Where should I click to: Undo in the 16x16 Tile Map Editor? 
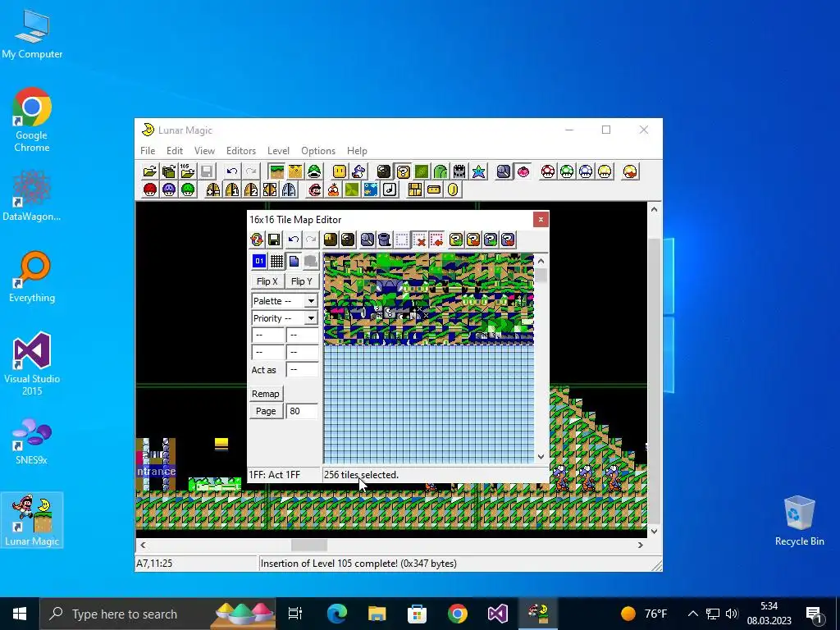tap(294, 240)
